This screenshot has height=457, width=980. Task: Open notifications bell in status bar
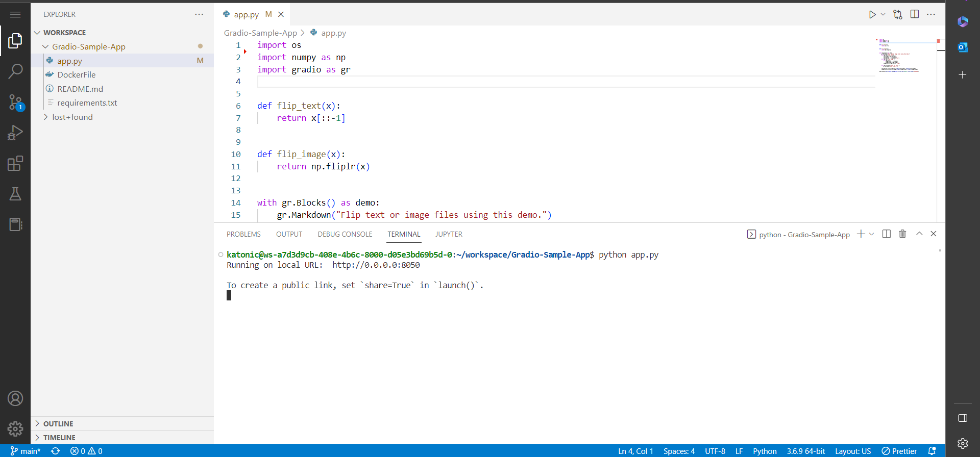click(932, 451)
